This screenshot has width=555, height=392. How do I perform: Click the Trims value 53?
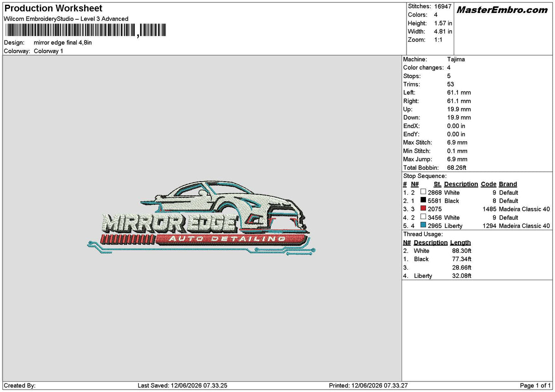[450, 84]
